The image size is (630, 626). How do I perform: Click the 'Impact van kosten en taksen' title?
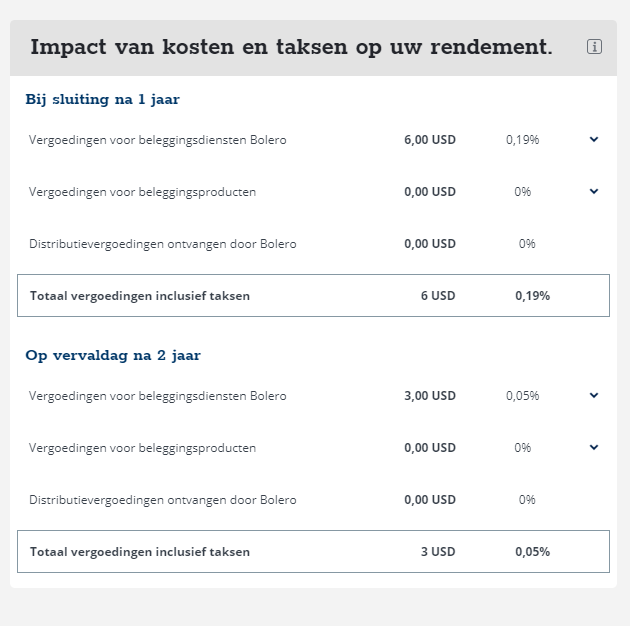(x=292, y=47)
